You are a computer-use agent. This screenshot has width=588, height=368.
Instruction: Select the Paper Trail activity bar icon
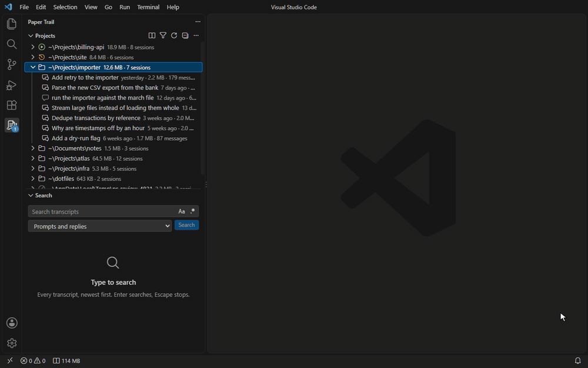(x=12, y=125)
